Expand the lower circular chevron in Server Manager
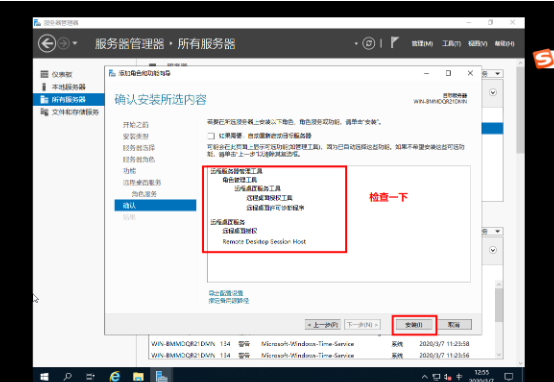The width and height of the screenshot is (554, 382). [493, 250]
